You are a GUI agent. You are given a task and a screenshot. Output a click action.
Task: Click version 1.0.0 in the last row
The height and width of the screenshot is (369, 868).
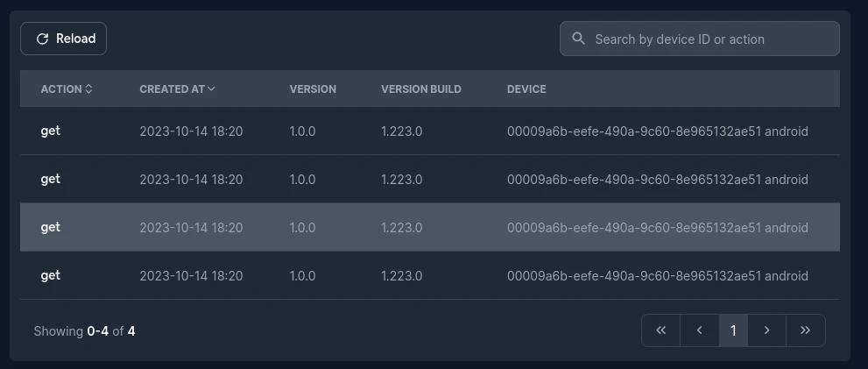coord(302,276)
